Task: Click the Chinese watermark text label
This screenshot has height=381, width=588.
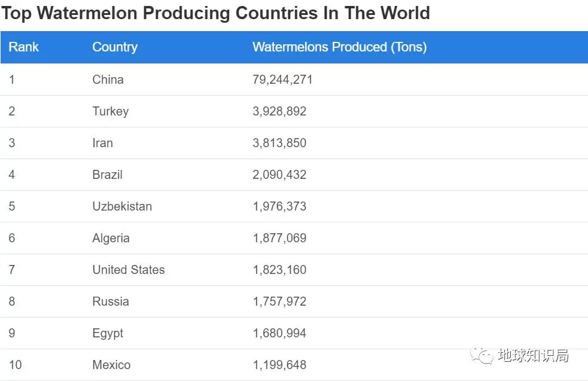Action: (533, 356)
